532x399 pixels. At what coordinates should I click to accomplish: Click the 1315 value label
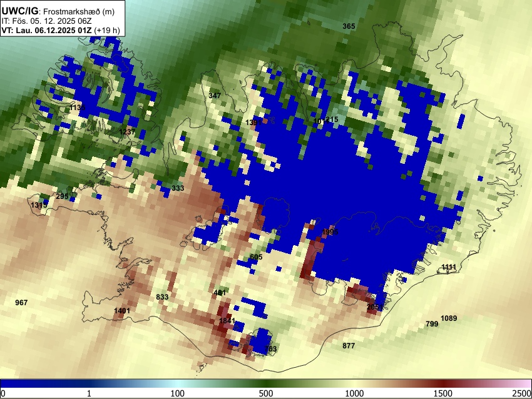(39, 205)
